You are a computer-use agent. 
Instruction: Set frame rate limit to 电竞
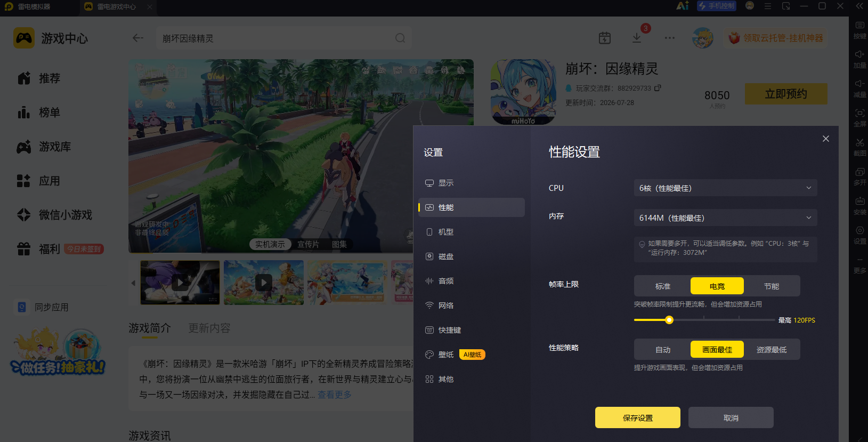coord(717,286)
